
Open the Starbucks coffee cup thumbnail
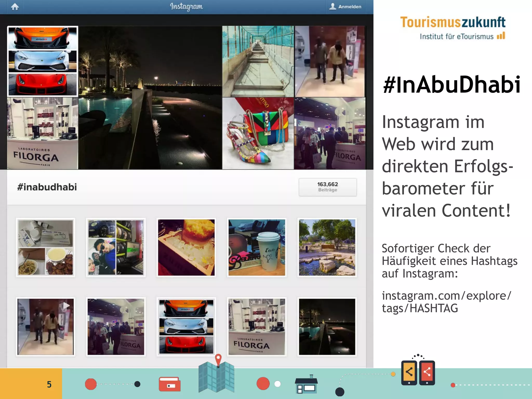257,248
